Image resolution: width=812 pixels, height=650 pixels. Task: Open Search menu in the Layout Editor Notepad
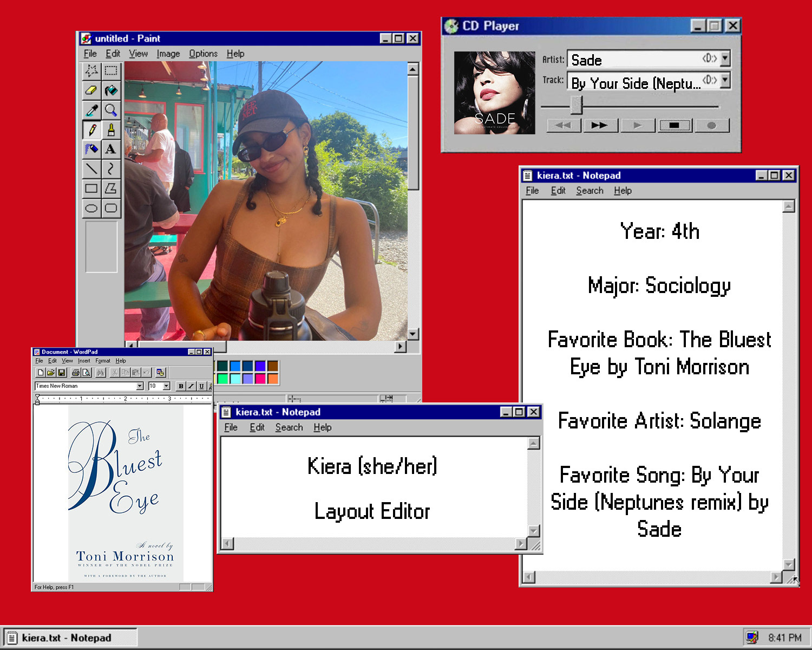(x=289, y=427)
